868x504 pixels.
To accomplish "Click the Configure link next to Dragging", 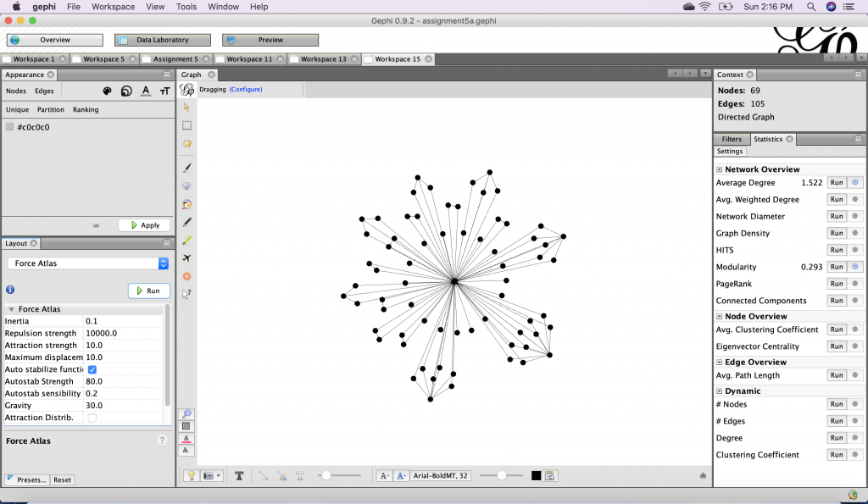I will click(246, 89).
